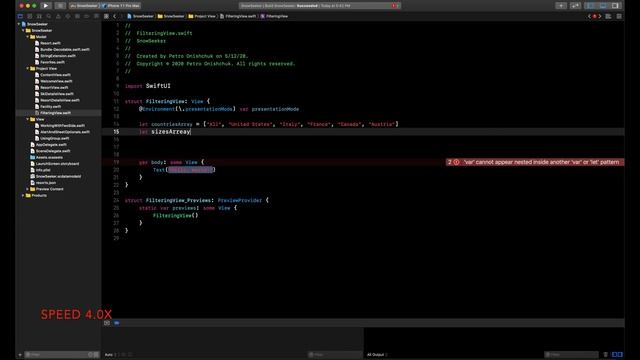
Task: Toggle the navigator panel visibility
Action: point(590,6)
